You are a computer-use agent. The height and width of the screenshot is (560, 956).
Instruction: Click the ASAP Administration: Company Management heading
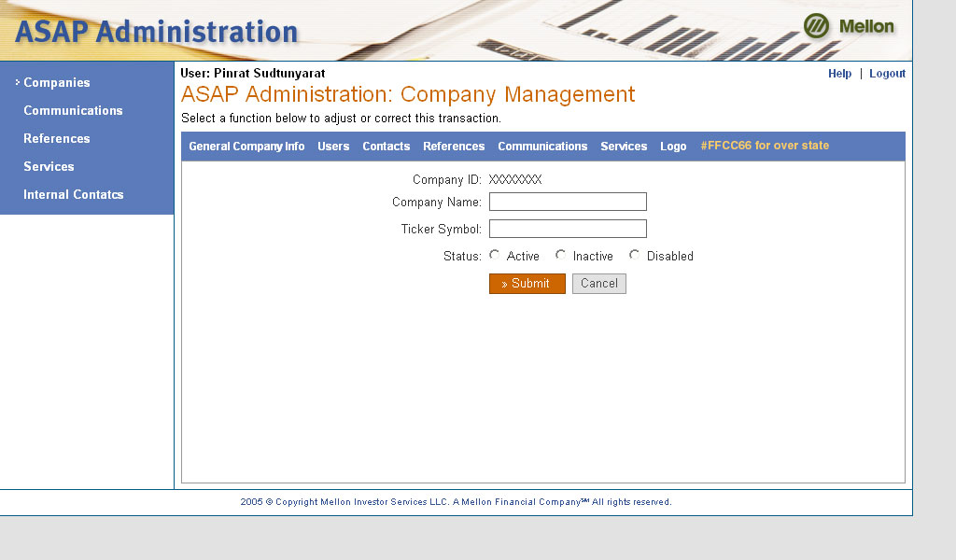click(x=408, y=94)
